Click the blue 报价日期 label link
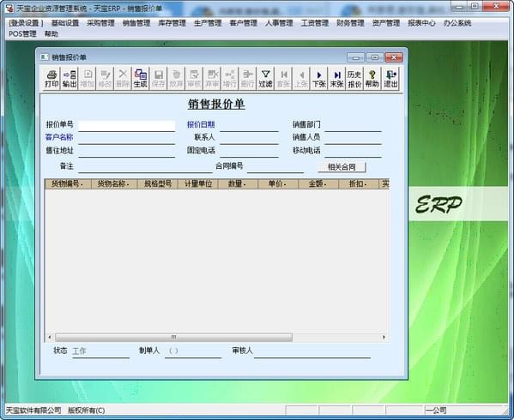 201,124
